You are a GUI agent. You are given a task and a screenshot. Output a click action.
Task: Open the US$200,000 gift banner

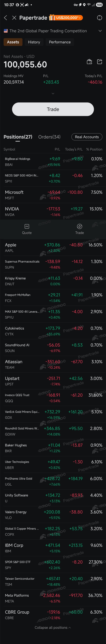click(66, 17)
